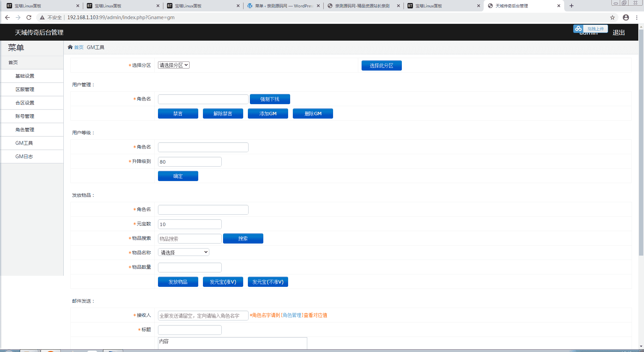Click the 发放物品 button
This screenshot has width=644, height=352.
tap(178, 282)
